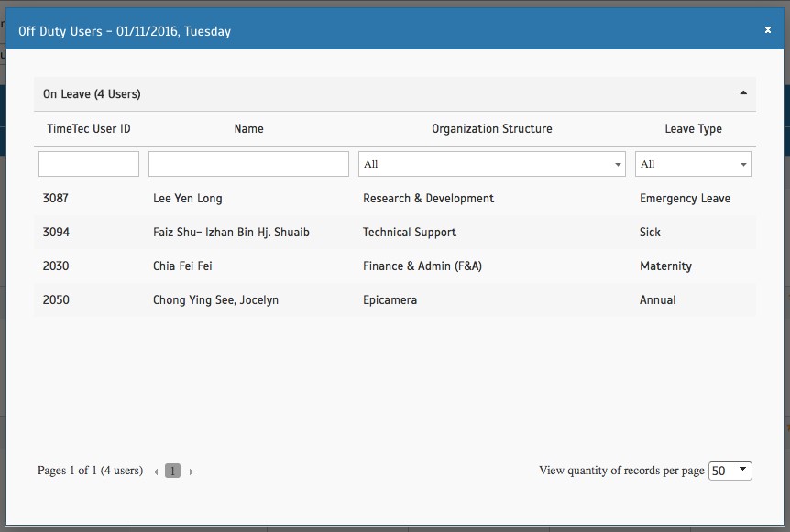Open Organization Structure filter dropdown
This screenshot has width=790, height=532.
tap(492, 164)
